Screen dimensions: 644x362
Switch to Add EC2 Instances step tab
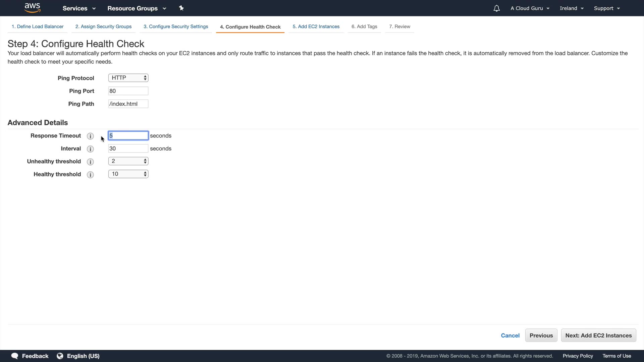(316, 26)
